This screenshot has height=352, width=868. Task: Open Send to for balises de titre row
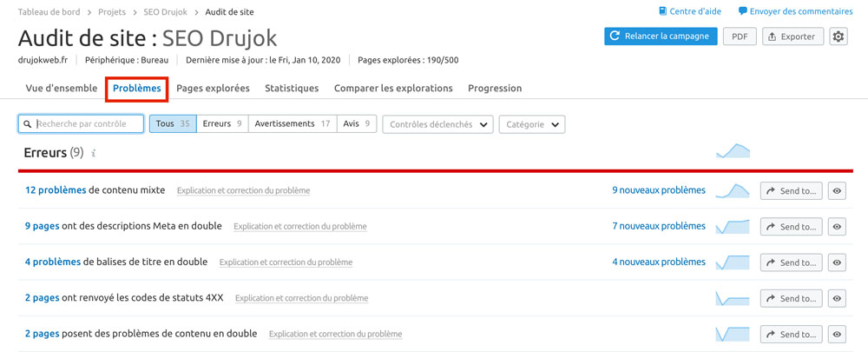pos(791,262)
